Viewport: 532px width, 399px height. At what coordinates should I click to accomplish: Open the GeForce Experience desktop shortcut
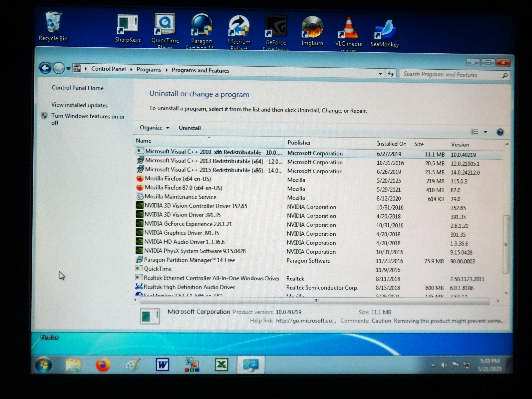(x=276, y=33)
